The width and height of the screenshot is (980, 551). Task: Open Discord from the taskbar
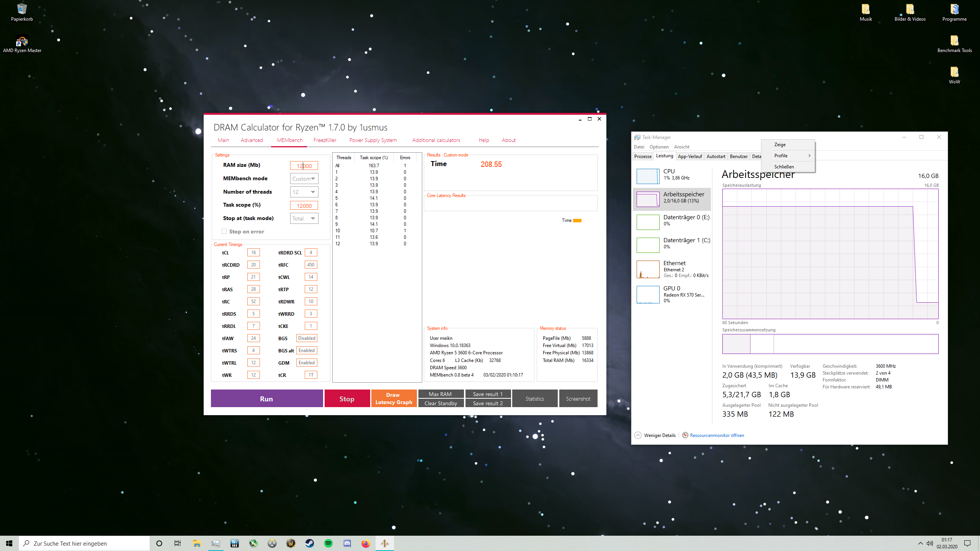click(347, 543)
